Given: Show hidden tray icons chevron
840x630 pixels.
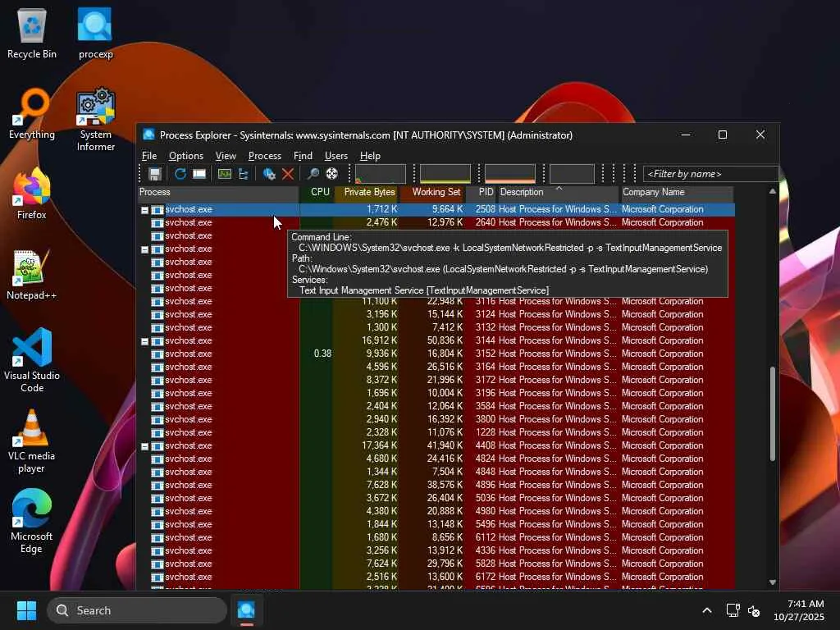Looking at the screenshot, I should 707,610.
